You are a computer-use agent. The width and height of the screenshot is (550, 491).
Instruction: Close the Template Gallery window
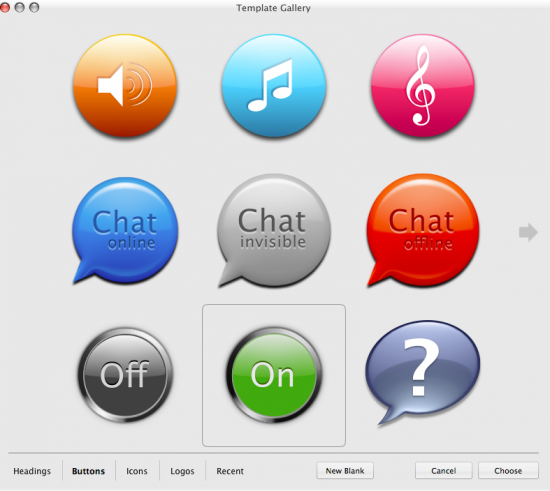pyautogui.click(x=5, y=7)
